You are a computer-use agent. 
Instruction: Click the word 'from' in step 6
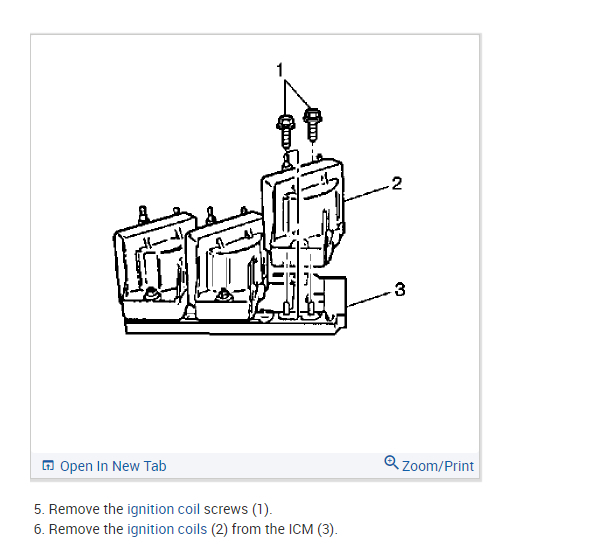click(x=246, y=529)
